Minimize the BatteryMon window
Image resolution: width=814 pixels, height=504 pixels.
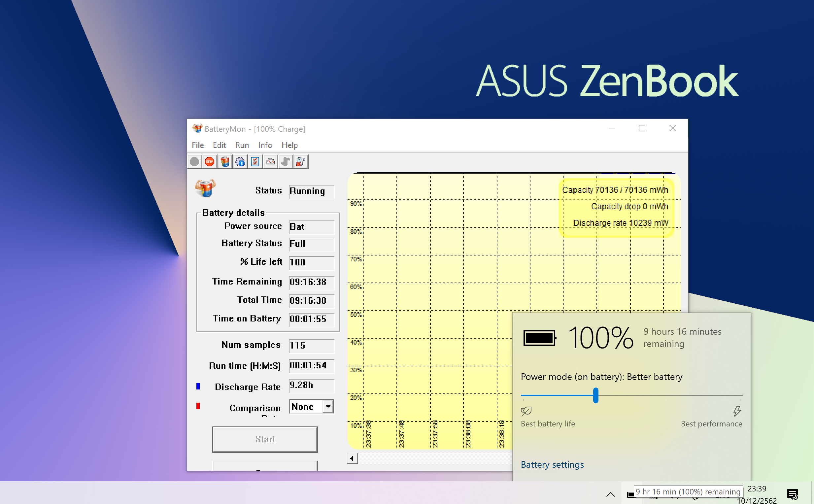[x=612, y=128]
